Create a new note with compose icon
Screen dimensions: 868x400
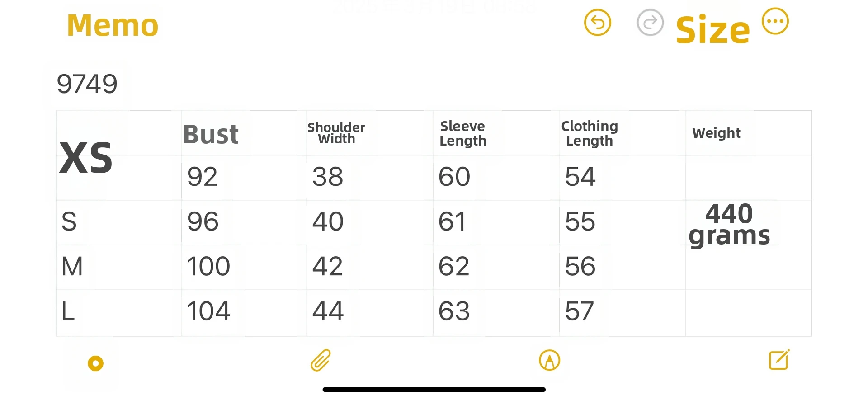tap(779, 360)
